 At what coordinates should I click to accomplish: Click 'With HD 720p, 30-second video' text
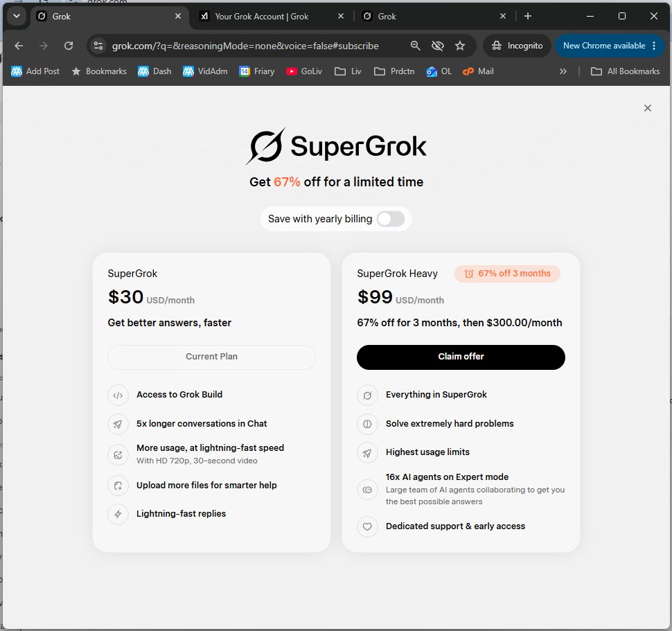[x=197, y=461]
